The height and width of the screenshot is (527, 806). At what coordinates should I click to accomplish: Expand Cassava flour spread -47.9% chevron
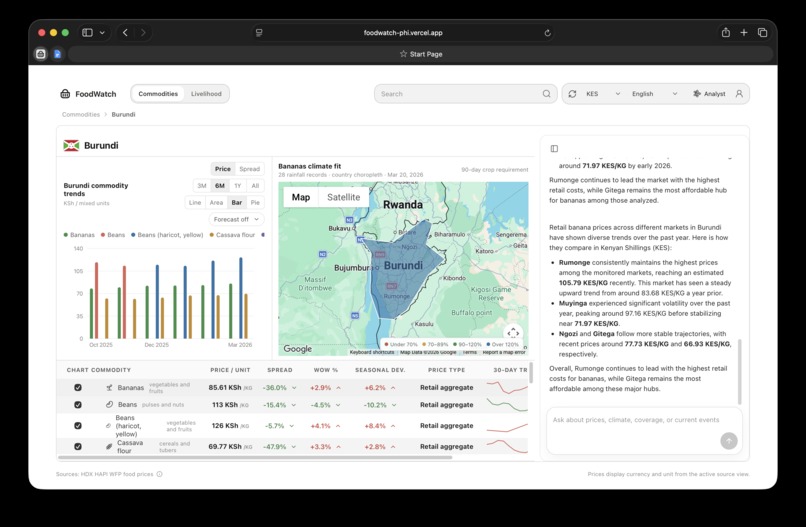(294, 447)
